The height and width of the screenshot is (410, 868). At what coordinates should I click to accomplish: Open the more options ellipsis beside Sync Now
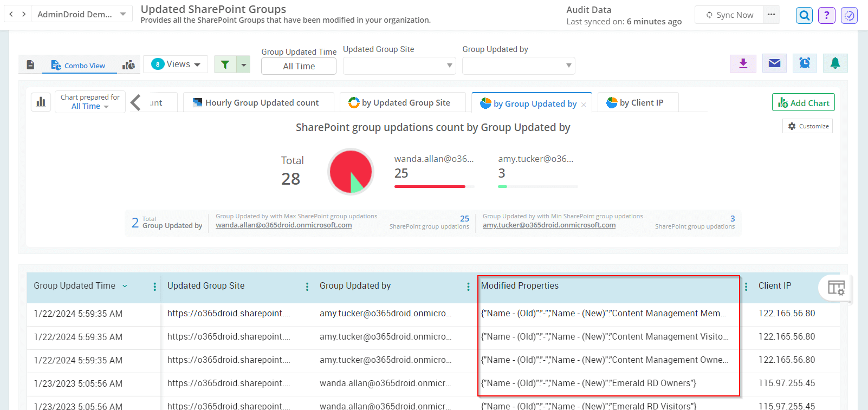[772, 15]
